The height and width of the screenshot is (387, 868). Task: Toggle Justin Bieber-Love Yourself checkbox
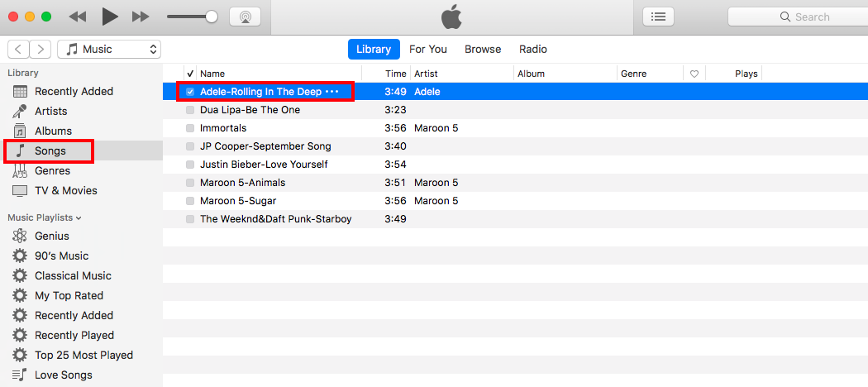190,165
